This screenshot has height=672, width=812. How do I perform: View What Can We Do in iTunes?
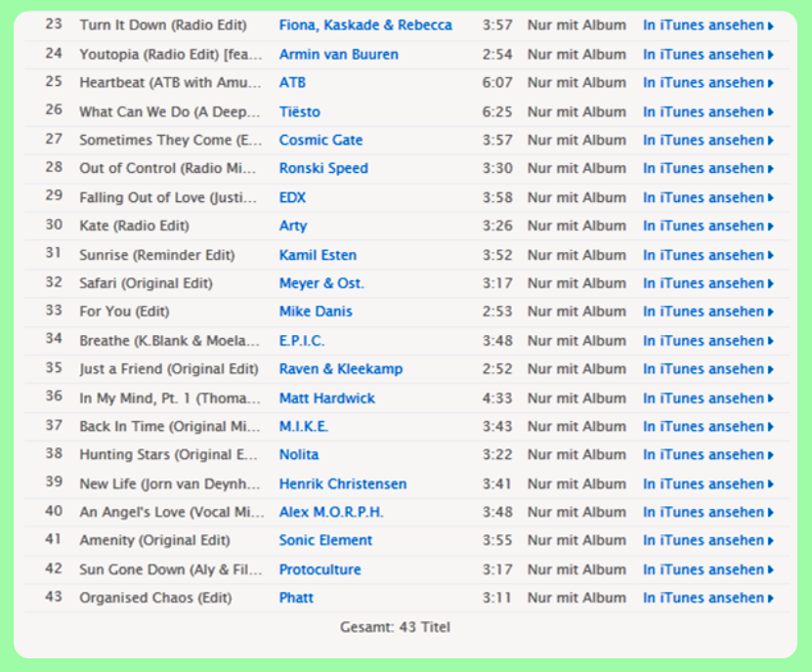[x=707, y=111]
